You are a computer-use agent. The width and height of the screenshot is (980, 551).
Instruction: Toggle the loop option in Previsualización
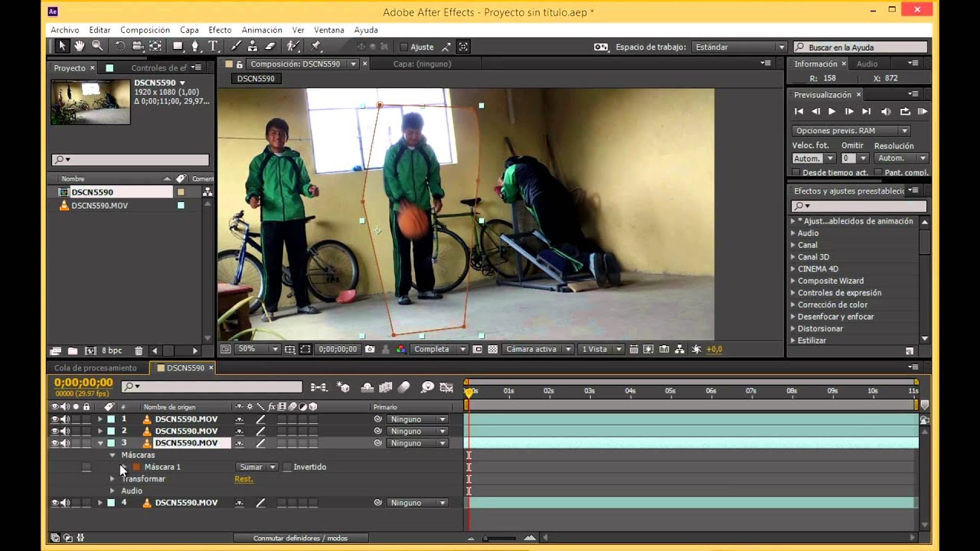[x=905, y=112]
